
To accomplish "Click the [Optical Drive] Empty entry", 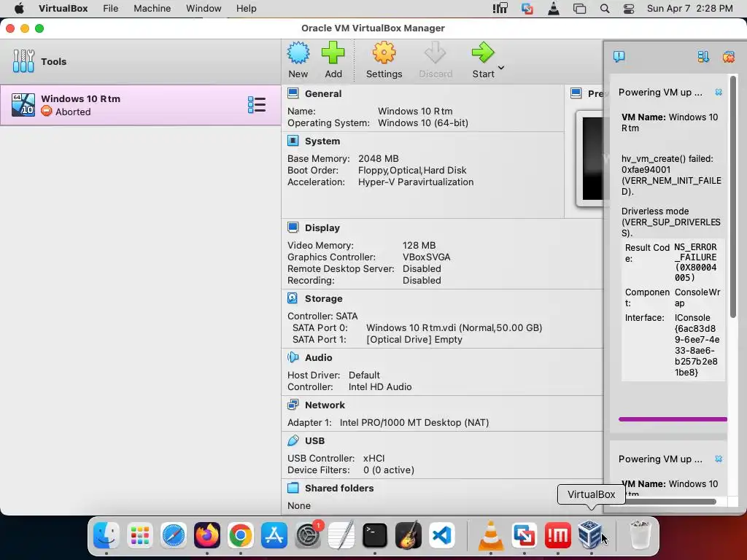I will point(414,340).
